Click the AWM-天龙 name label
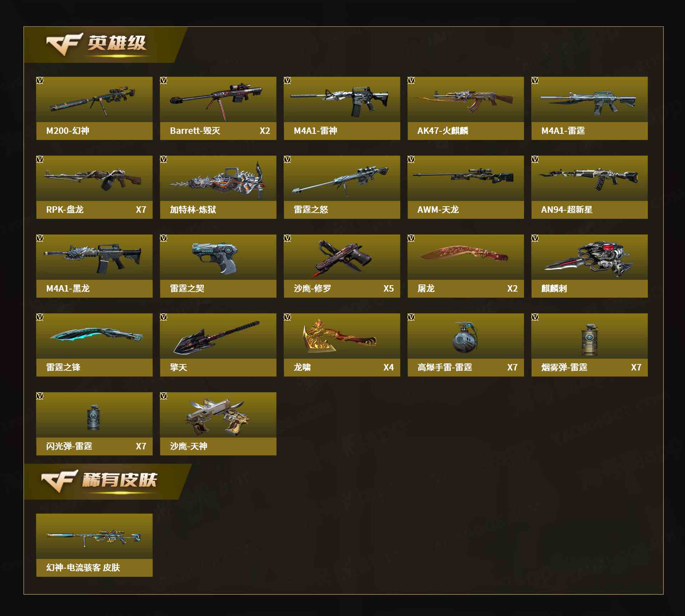This screenshot has height=616, width=685. click(x=438, y=209)
